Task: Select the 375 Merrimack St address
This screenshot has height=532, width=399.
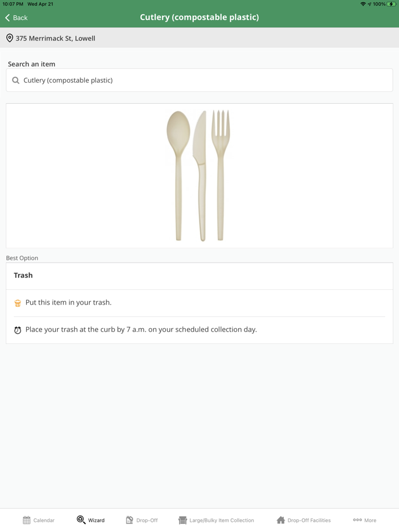Action: [x=55, y=38]
